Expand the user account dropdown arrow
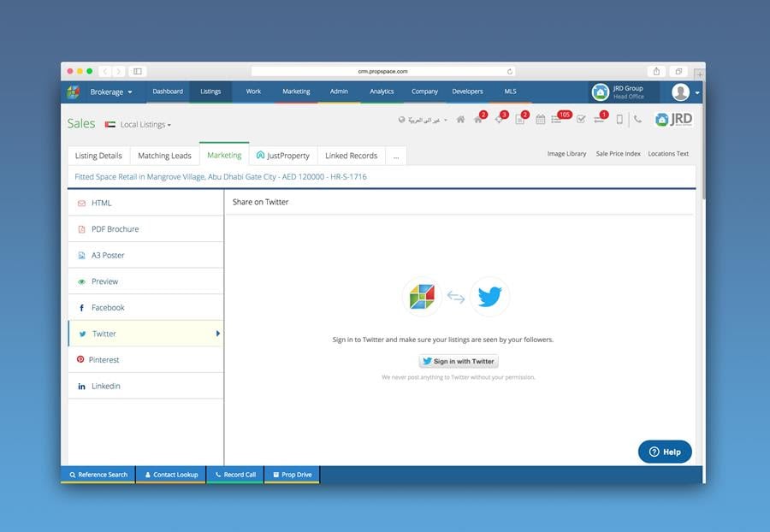This screenshot has width=770, height=532. 697,92
